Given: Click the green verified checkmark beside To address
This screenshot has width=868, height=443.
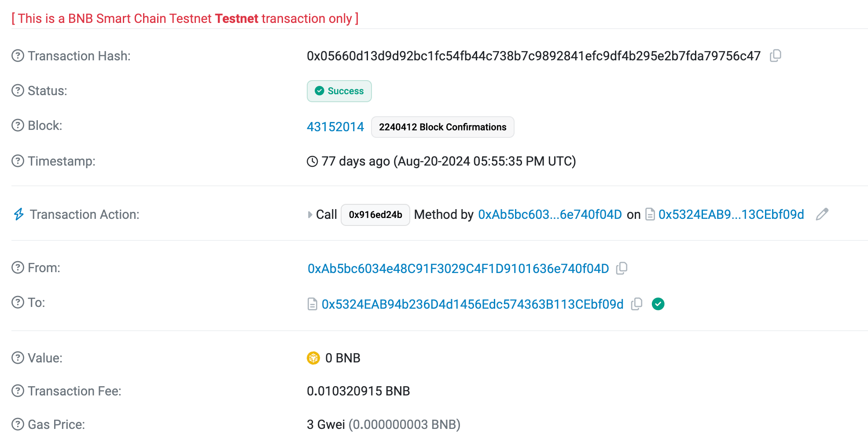Looking at the screenshot, I should point(658,304).
